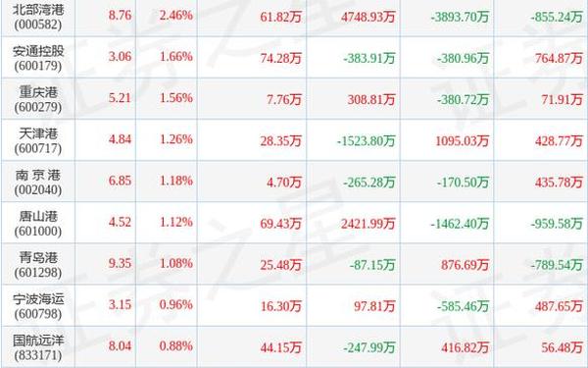588x368 pixels.
Task: Select the 国航远洋 (833171) stock name
Action: (x=38, y=347)
